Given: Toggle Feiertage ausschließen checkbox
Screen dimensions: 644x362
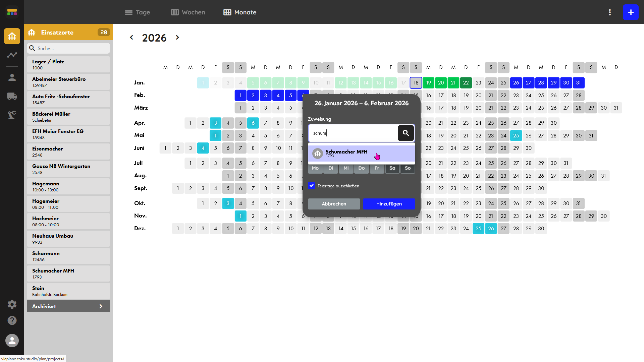Looking at the screenshot, I should tap(312, 186).
